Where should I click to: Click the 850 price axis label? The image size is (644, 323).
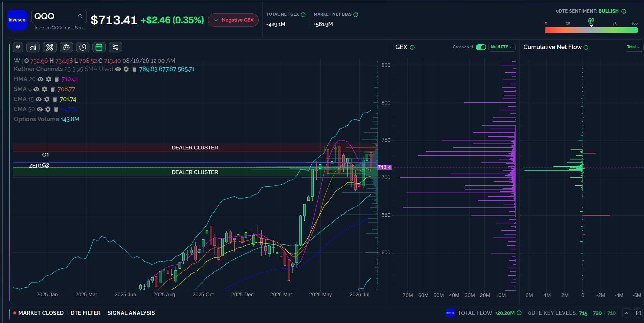[x=386, y=65]
